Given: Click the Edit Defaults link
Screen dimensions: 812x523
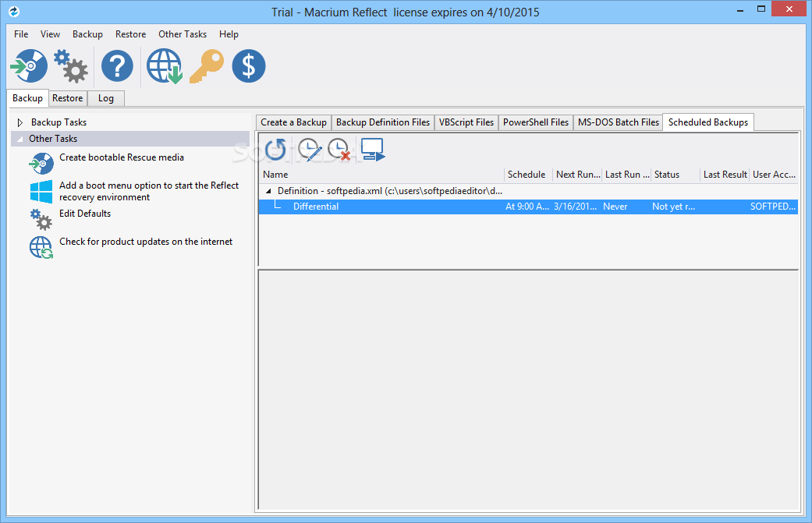Looking at the screenshot, I should (85, 213).
